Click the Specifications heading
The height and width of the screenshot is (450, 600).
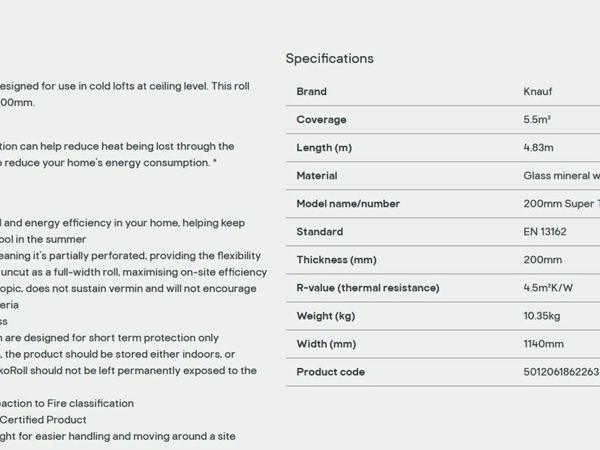click(x=329, y=59)
